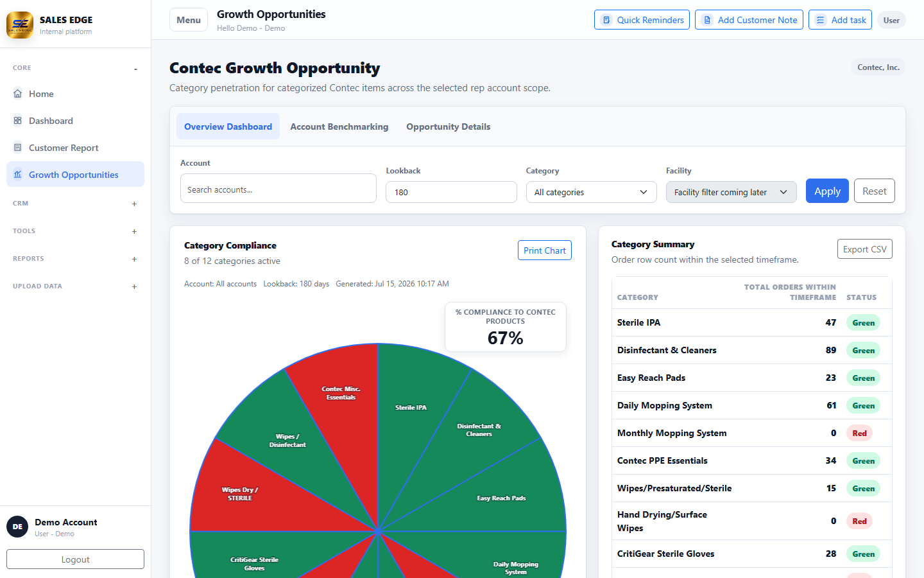The image size is (924, 578).
Task: Open Dashboard in the sidebar
Action: [75, 121]
